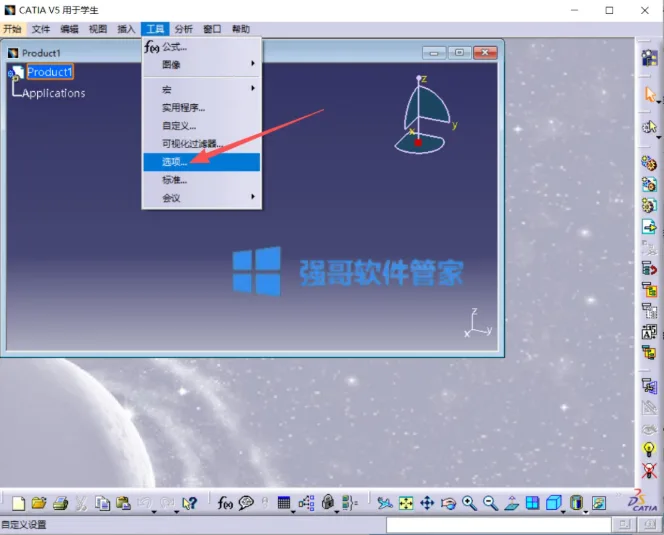This screenshot has width=664, height=535.
Task: Click the What's This help cursor icon
Action: [x=189, y=503]
